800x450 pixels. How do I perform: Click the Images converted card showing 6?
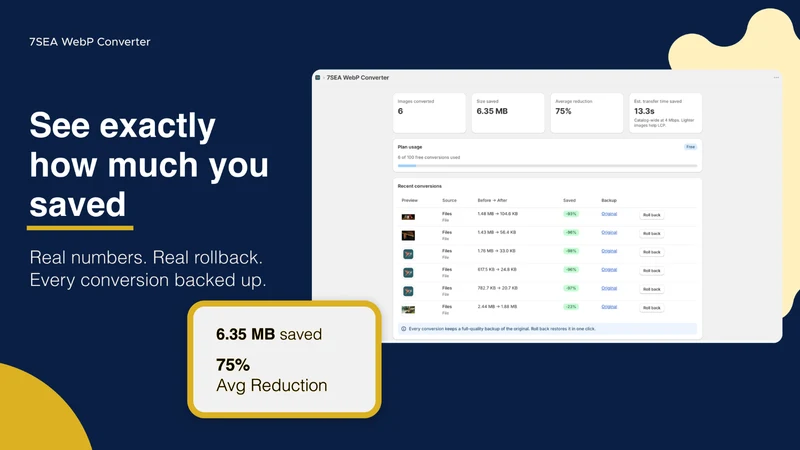(429, 113)
